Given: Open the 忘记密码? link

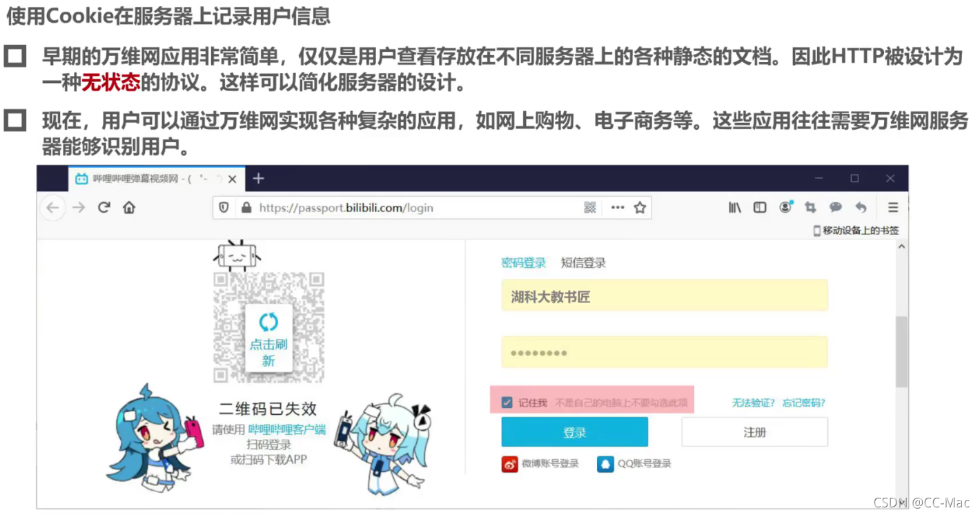Looking at the screenshot, I should pyautogui.click(x=804, y=402).
